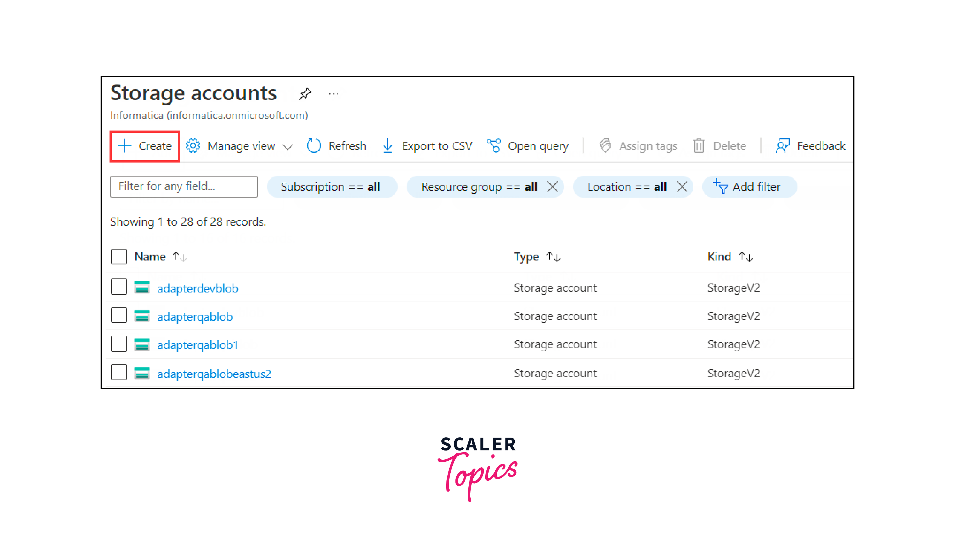
Task: Check the box for adapterqablob row
Action: point(119,315)
